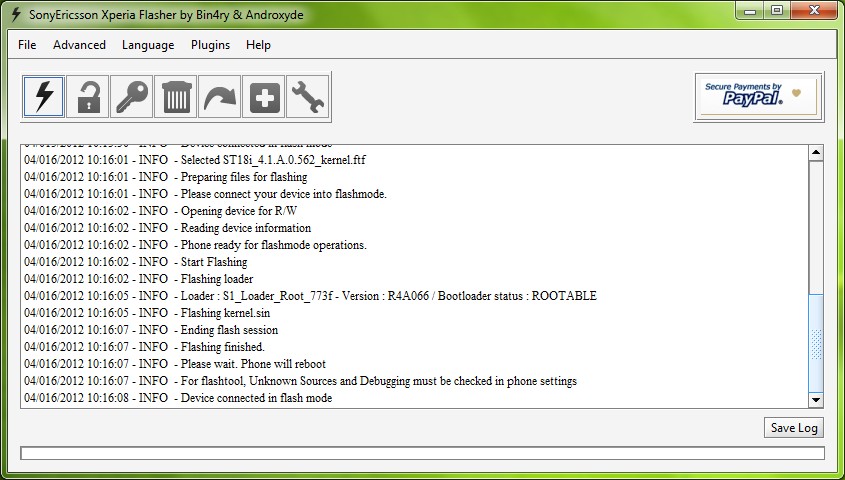Select the 'Ending flash session' log line
The width and height of the screenshot is (845, 480).
[x=151, y=330]
